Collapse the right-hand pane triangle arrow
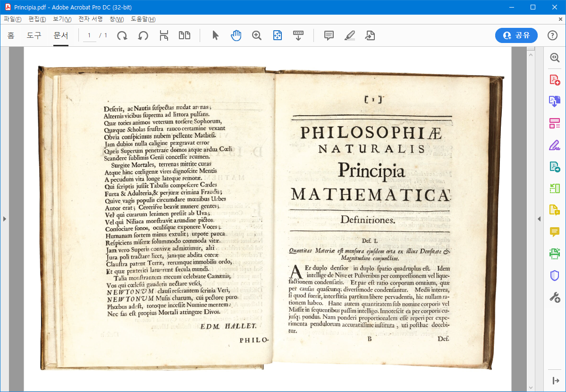Viewport: 566px width, 392px height. 539,219
